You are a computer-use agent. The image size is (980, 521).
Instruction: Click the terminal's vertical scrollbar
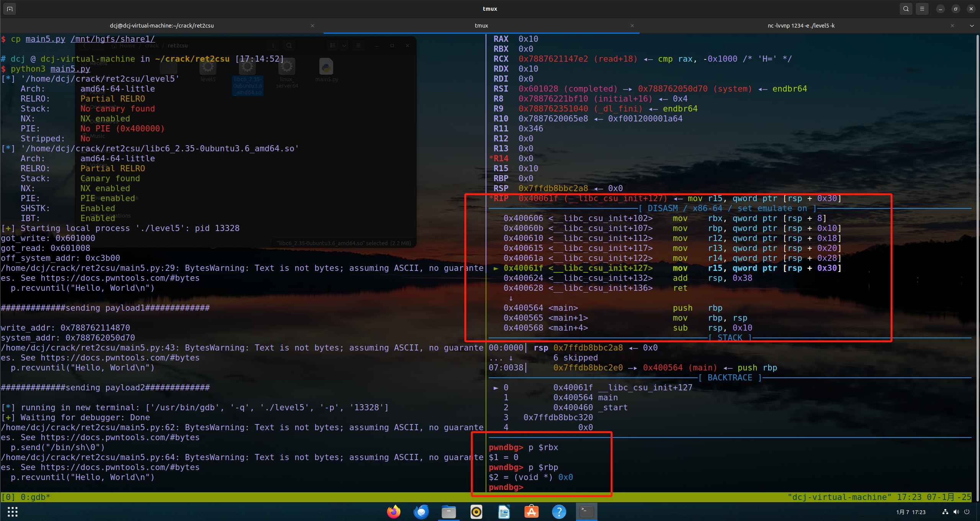tap(977, 267)
